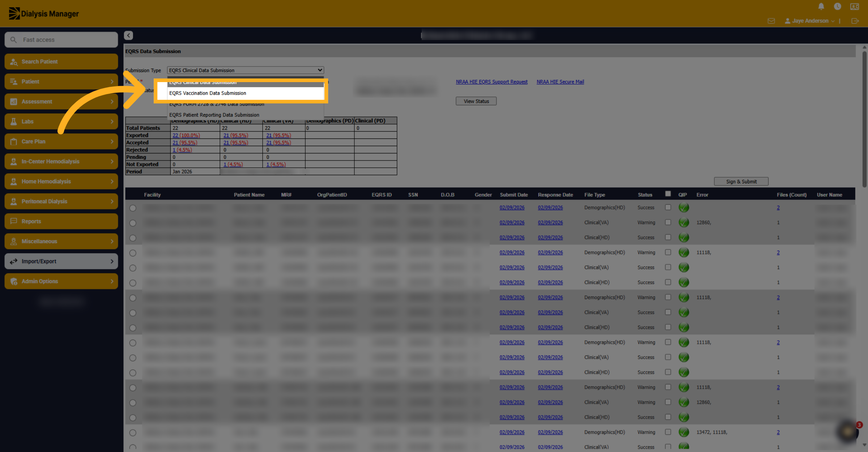Open Jaye Anderson user dropdown
Image resolution: width=868 pixels, height=452 pixels.
click(x=809, y=21)
